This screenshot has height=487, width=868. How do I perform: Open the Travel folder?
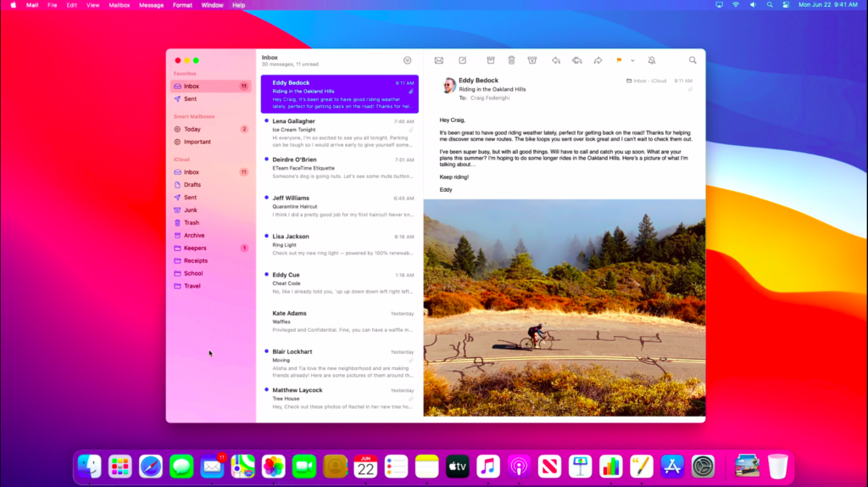coord(210,286)
